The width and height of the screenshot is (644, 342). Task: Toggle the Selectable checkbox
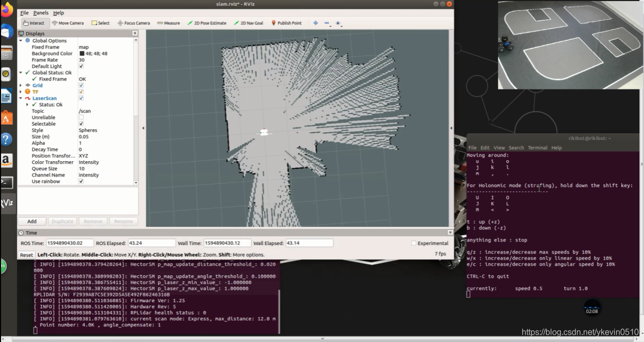click(x=81, y=124)
